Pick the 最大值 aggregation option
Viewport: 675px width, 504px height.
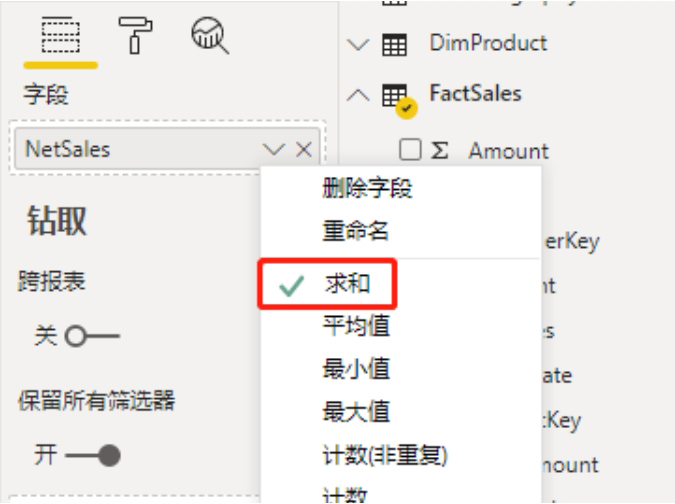(x=356, y=412)
